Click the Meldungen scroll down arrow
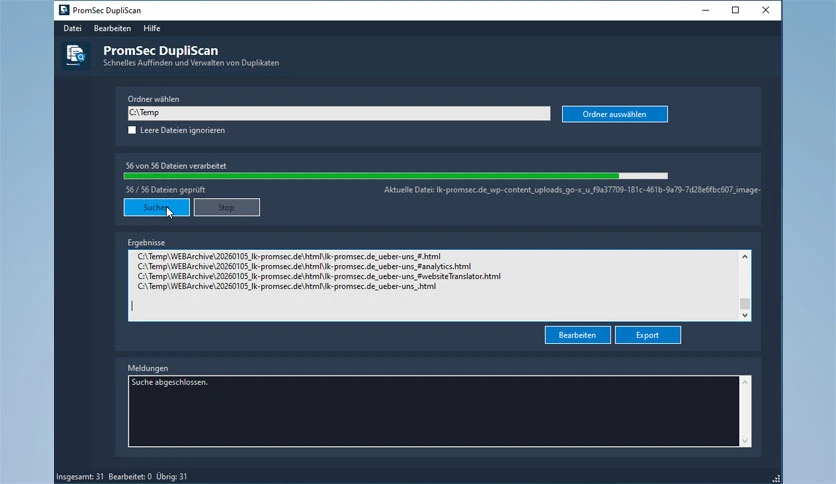 coord(745,440)
